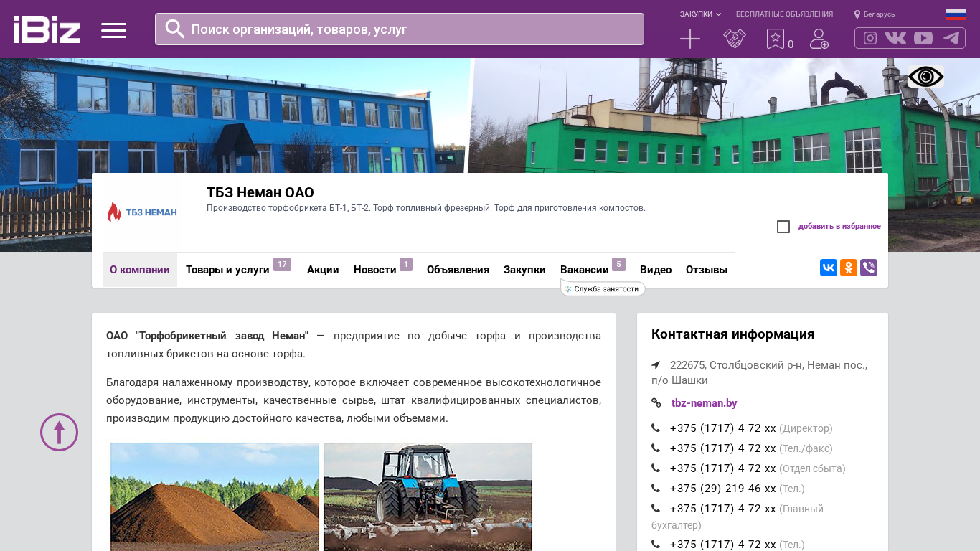The height and width of the screenshot is (551, 980).
Task: Expand the Закупки dropdown in header
Action: (x=700, y=14)
